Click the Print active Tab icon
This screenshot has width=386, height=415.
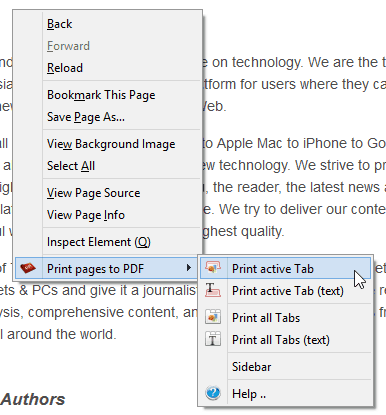tap(213, 268)
